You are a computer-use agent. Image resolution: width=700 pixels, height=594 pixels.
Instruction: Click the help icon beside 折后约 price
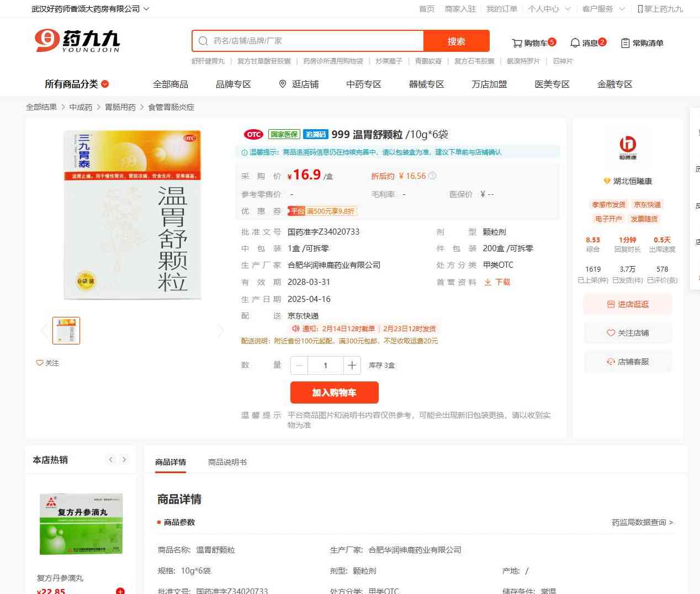[x=432, y=176]
